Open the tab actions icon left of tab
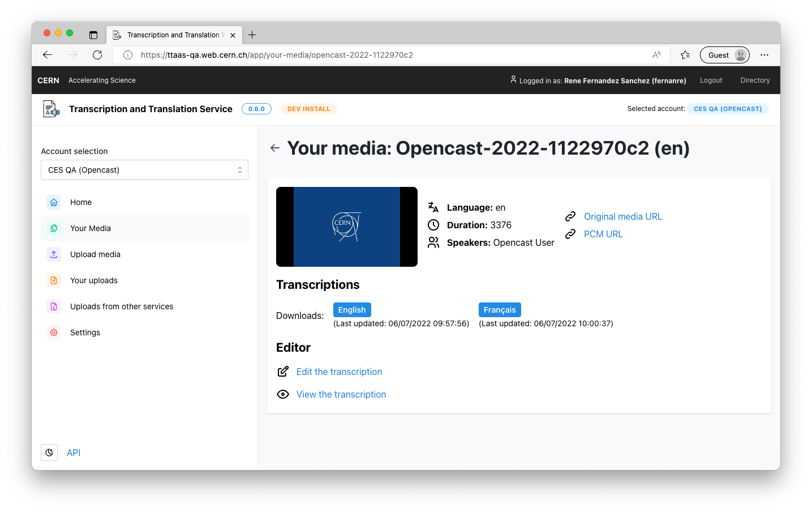Image resolution: width=812 pixels, height=512 pixels. click(93, 35)
